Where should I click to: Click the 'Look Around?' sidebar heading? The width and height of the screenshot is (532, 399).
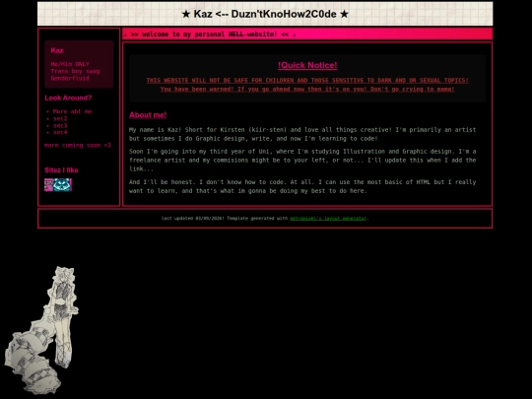[68, 99]
